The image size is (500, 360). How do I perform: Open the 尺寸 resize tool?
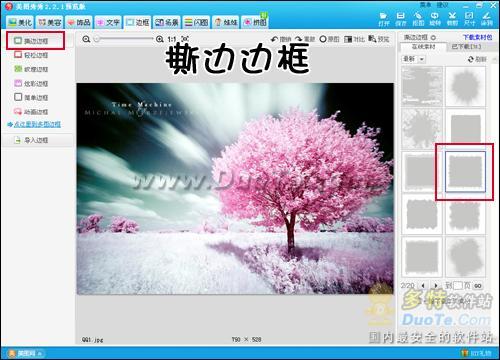pyautogui.click(x=469, y=19)
